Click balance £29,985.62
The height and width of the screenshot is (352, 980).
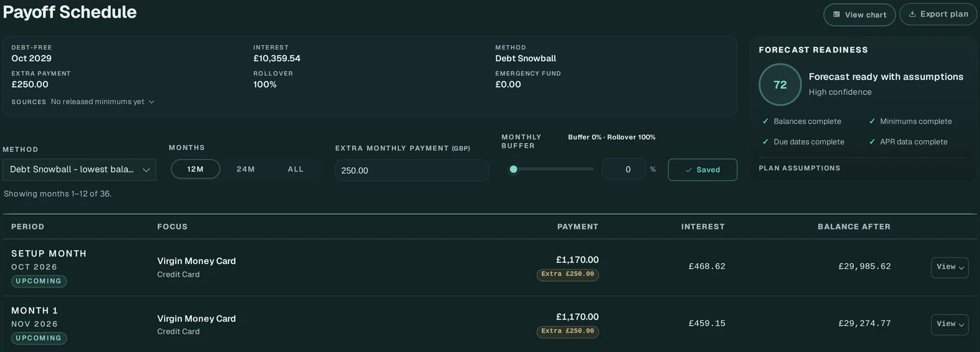tap(864, 266)
